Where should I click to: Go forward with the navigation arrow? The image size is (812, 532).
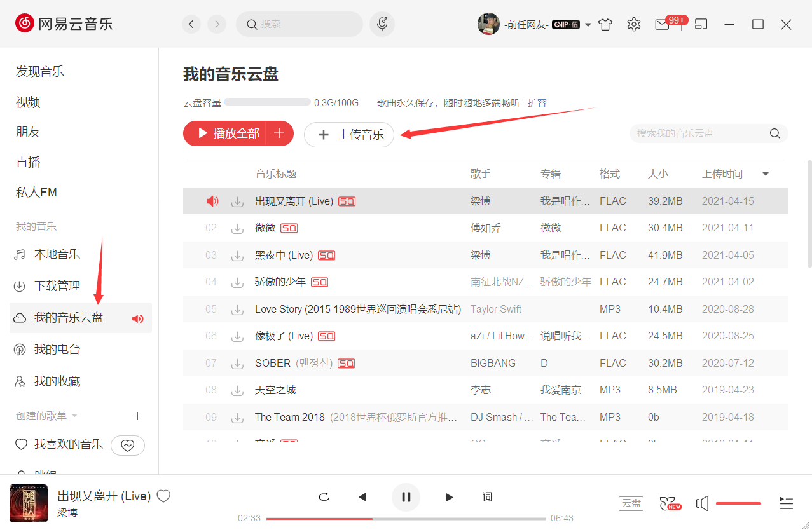pyautogui.click(x=217, y=24)
